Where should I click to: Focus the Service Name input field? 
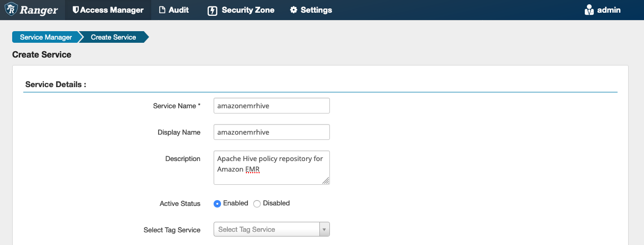point(271,106)
